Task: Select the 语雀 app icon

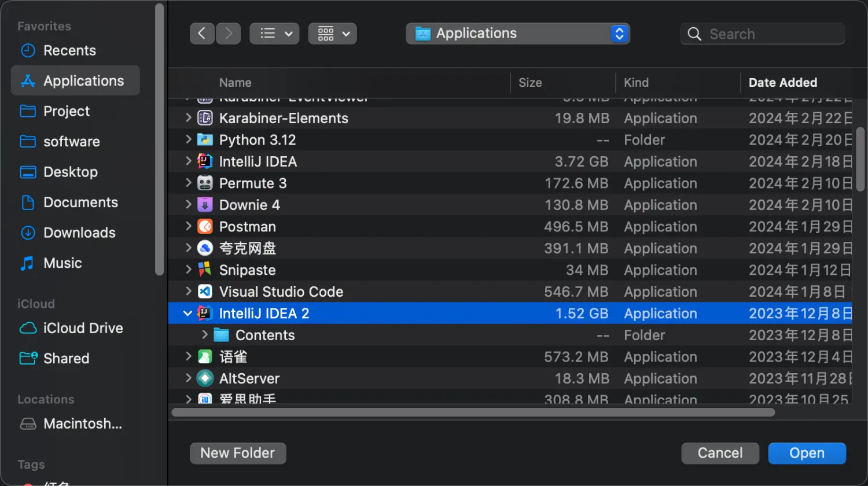Action: tap(205, 356)
